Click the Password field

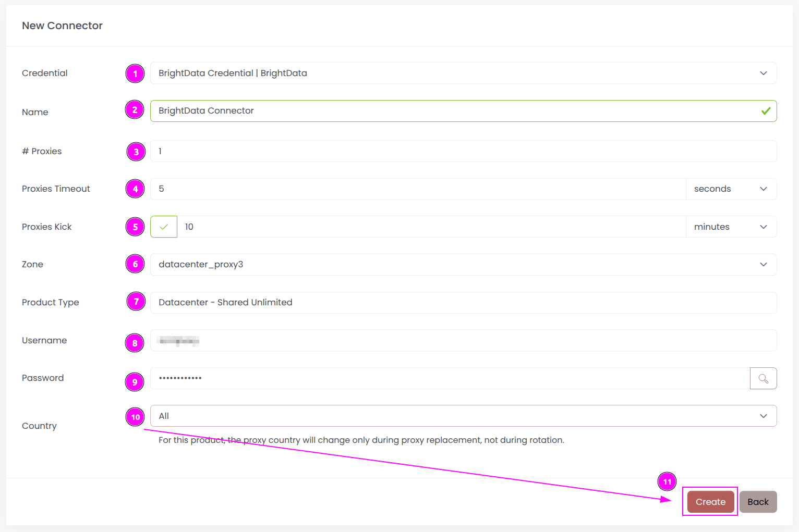450,378
